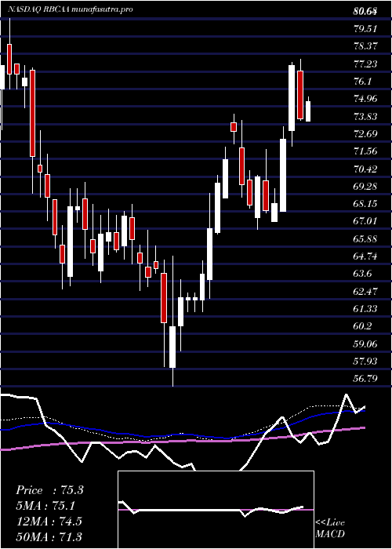The height and width of the screenshot is (549, 392).
Task: Select the 12MA : 74.5 value
Action: (49, 522)
